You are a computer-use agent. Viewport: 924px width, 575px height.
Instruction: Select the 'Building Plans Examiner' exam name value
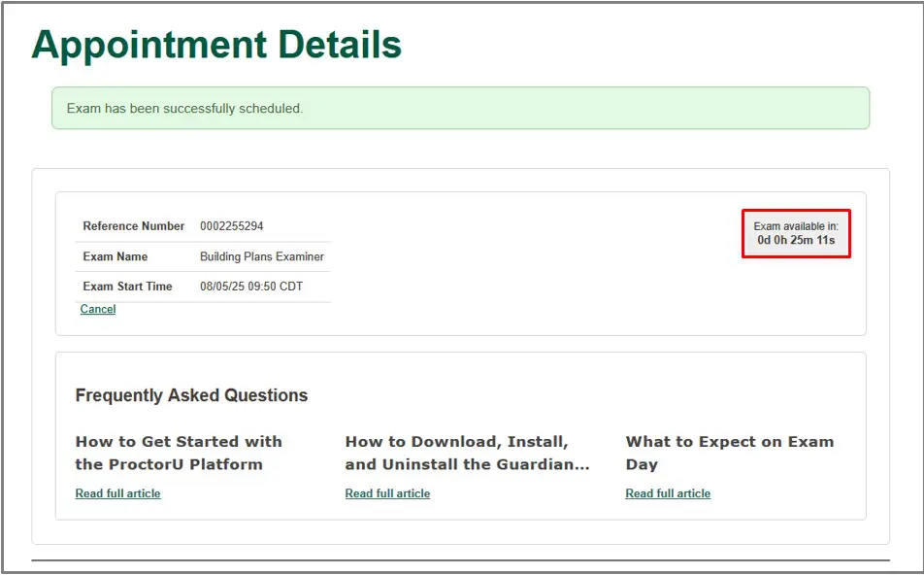click(262, 257)
